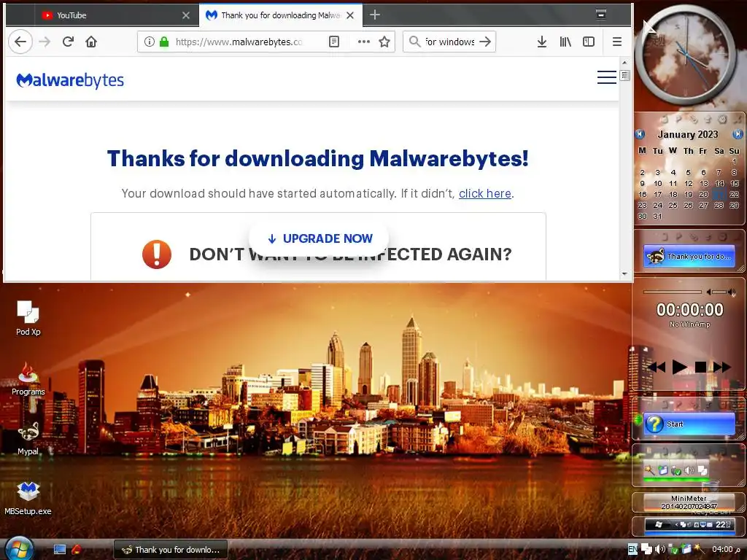The height and width of the screenshot is (560, 747).
Task: Reload the current page
Action: pos(68,42)
